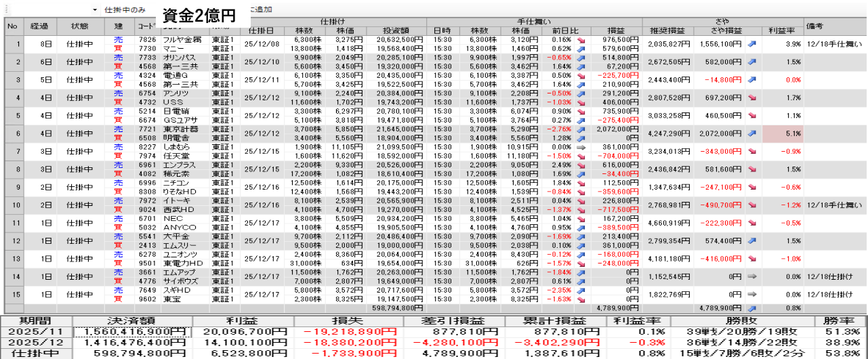The width and height of the screenshot is (868, 359).
Task: Click the highlighted 5.1% 利益率 cell
Action: coord(783,133)
